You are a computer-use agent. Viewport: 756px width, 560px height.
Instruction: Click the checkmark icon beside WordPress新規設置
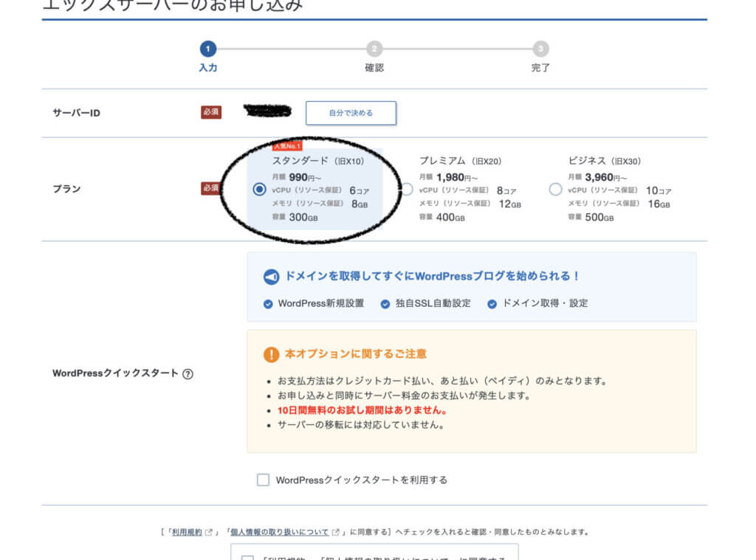[268, 304]
